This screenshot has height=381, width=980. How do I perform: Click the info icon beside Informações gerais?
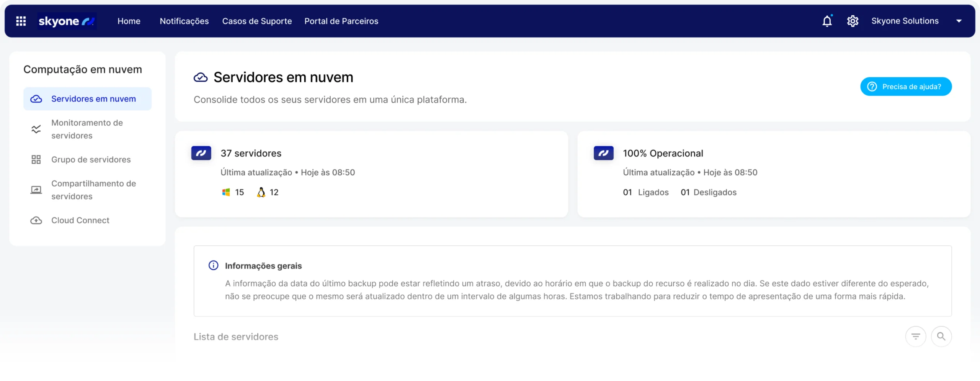tap(213, 265)
